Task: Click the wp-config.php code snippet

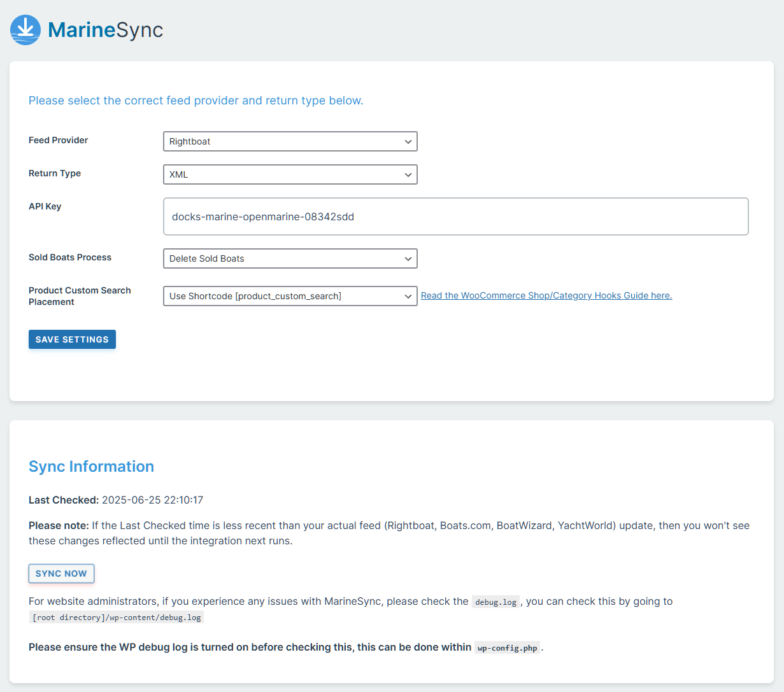Action: tap(507, 648)
